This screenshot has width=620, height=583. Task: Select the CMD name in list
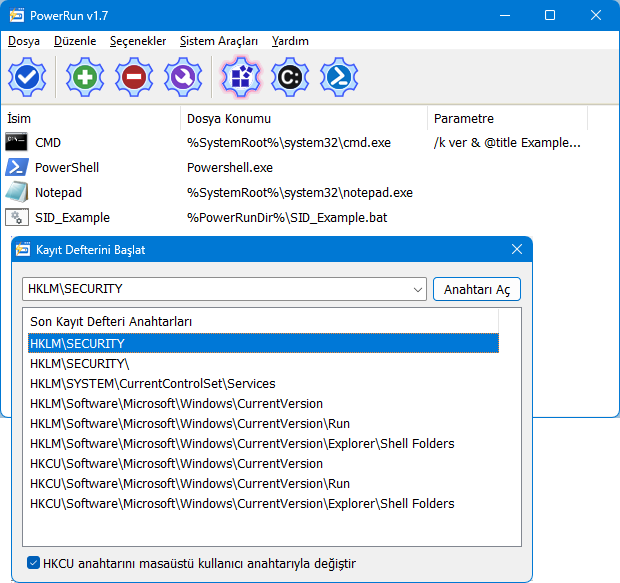48,142
